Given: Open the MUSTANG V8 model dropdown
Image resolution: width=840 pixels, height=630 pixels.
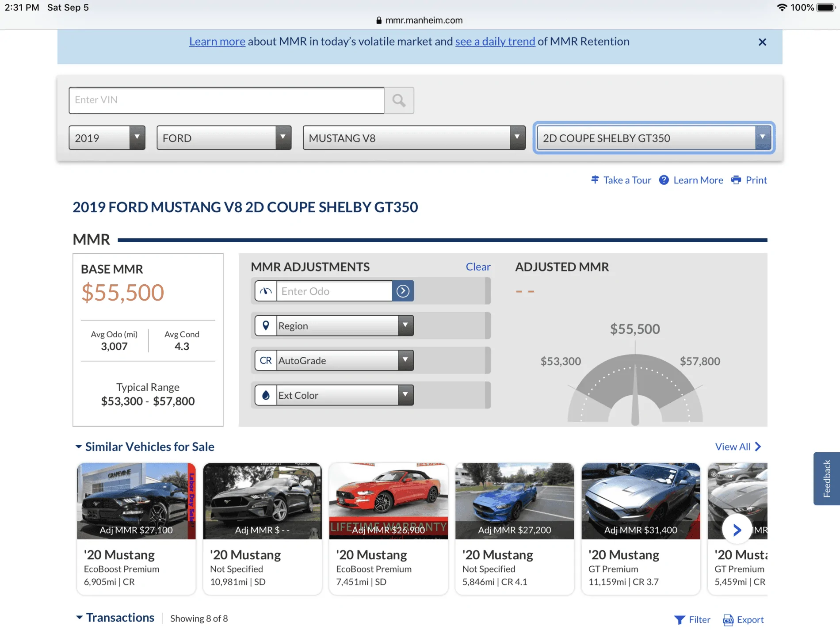Looking at the screenshot, I should click(414, 138).
